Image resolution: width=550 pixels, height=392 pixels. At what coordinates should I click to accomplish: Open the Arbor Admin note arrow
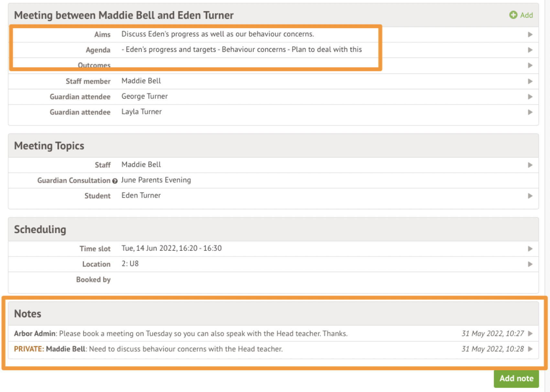click(530, 333)
